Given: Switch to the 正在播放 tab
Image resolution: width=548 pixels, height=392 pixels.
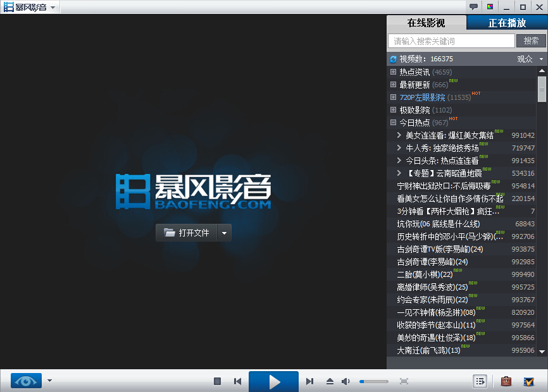Looking at the screenshot, I should [x=507, y=23].
